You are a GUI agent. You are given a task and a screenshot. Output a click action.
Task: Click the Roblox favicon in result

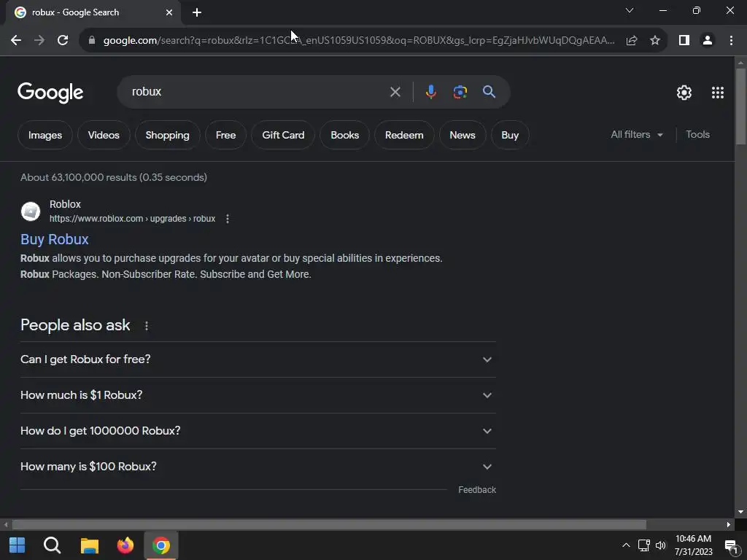31,211
